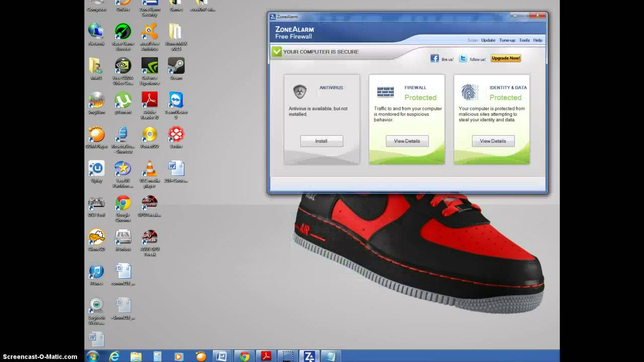Image resolution: width=644 pixels, height=362 pixels.
Task: Open Internet Explorer from the taskbar
Action: point(115,356)
